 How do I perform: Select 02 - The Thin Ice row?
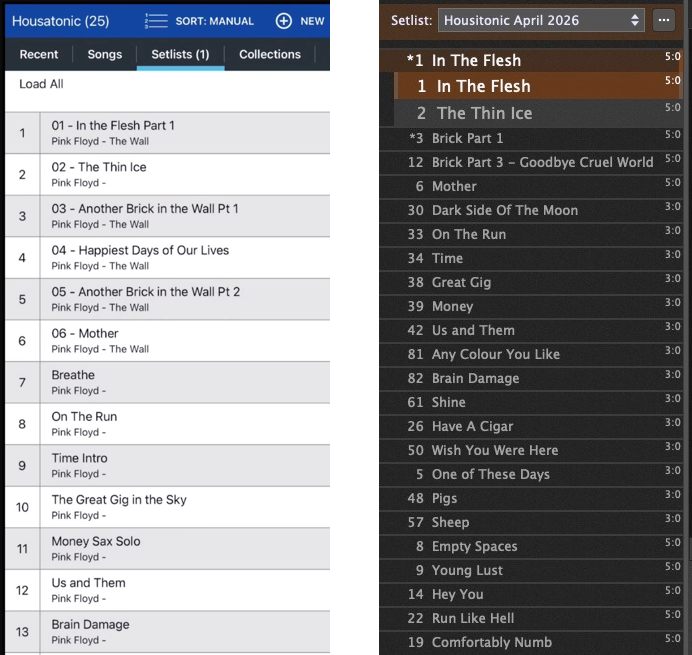[x=167, y=174]
